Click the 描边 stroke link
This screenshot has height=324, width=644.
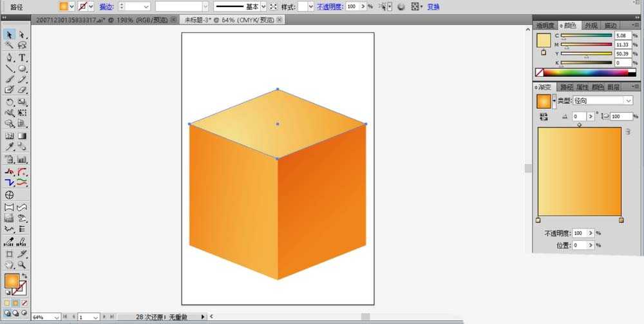(x=106, y=6)
